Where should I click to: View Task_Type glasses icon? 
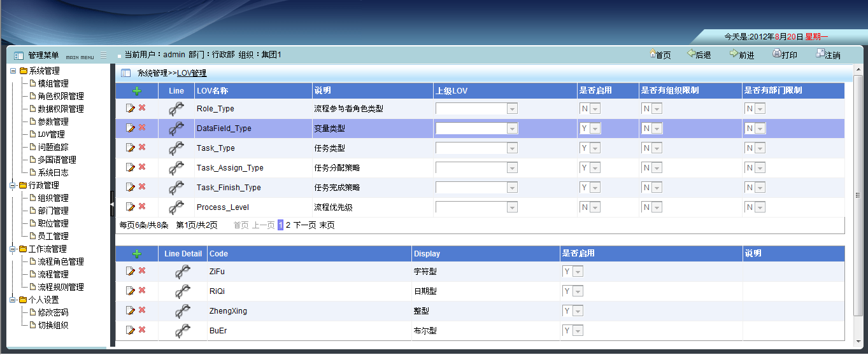(176, 148)
